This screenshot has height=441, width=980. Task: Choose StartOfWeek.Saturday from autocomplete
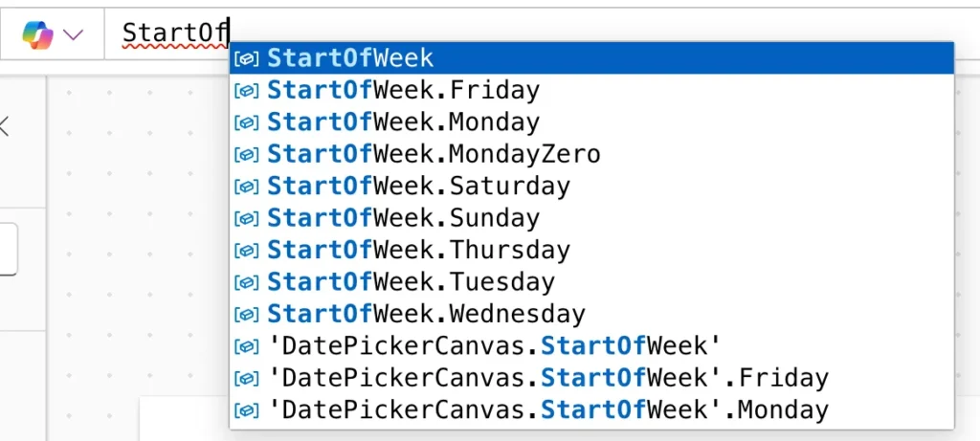point(591,187)
